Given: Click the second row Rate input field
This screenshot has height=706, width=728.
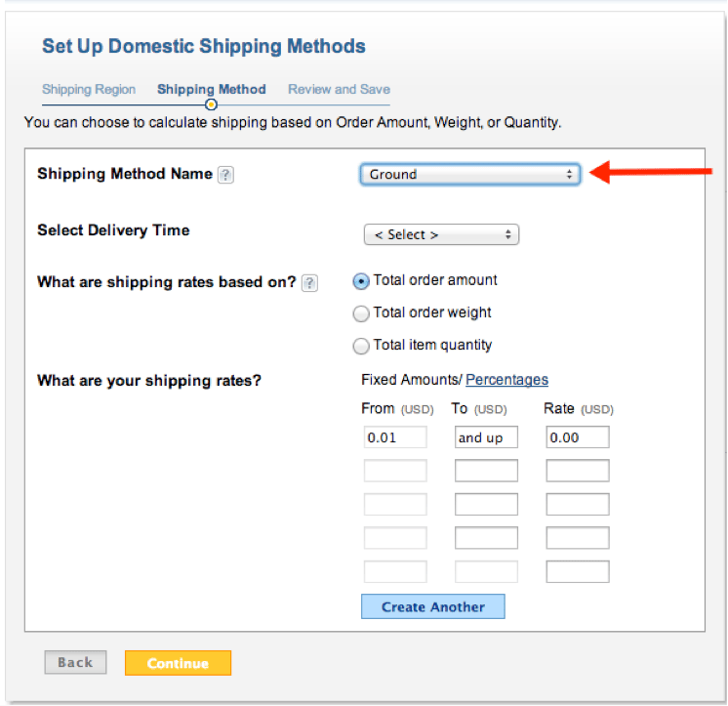Looking at the screenshot, I should pos(578,472).
